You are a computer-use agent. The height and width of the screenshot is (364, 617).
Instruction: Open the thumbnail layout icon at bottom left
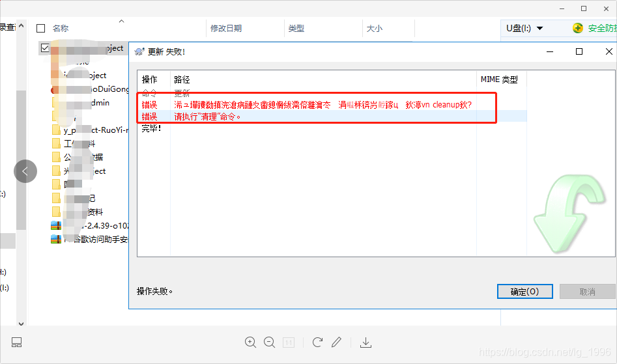[x=16, y=343]
